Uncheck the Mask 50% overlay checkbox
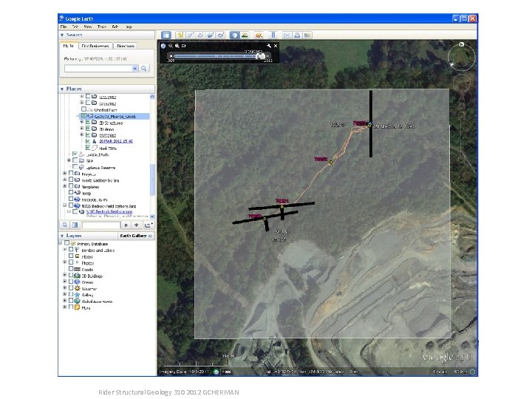The width and height of the screenshot is (532, 399). click(x=88, y=148)
